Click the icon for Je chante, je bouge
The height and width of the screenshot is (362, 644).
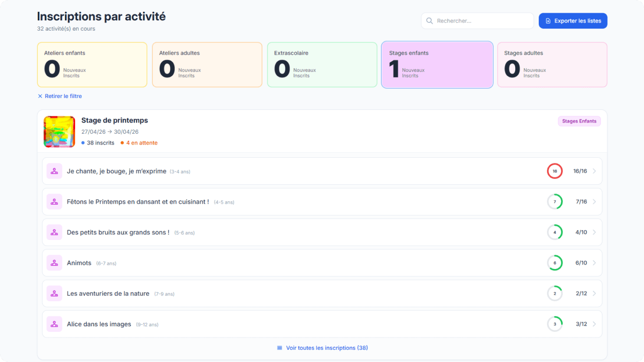click(x=54, y=171)
